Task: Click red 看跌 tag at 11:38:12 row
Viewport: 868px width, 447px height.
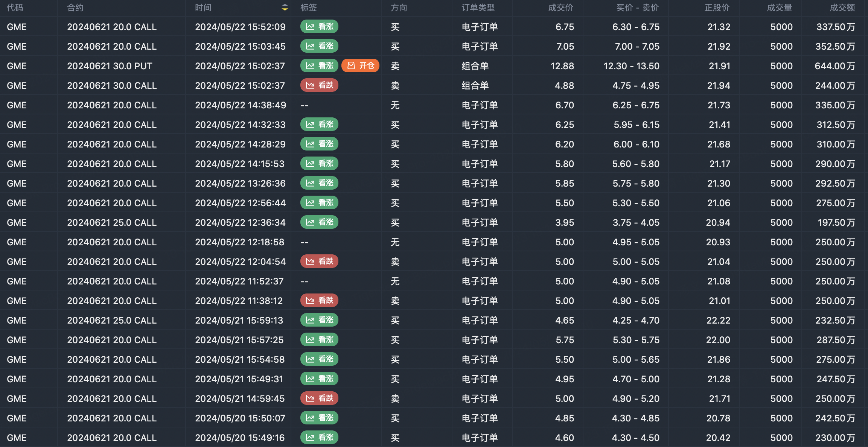Action: [x=319, y=301]
